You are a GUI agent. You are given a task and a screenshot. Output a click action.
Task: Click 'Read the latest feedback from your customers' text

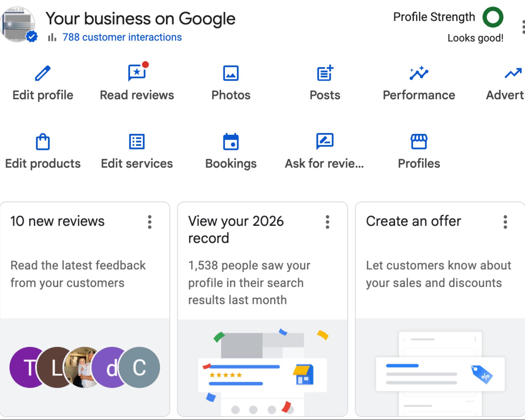[x=78, y=274]
